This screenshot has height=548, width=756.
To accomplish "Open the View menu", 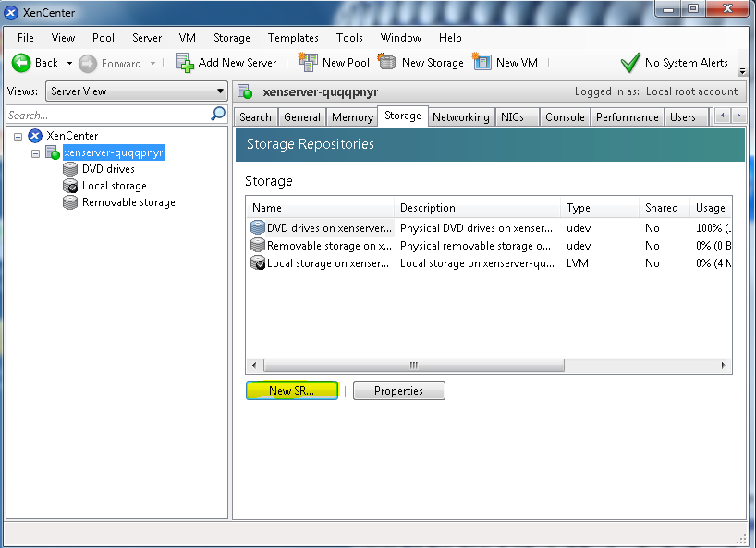I will [x=63, y=38].
